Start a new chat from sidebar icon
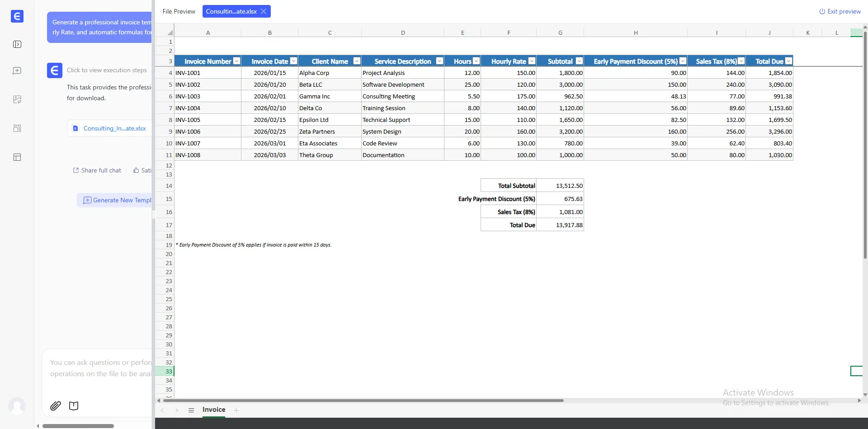This screenshot has width=868, height=429. 17,71
